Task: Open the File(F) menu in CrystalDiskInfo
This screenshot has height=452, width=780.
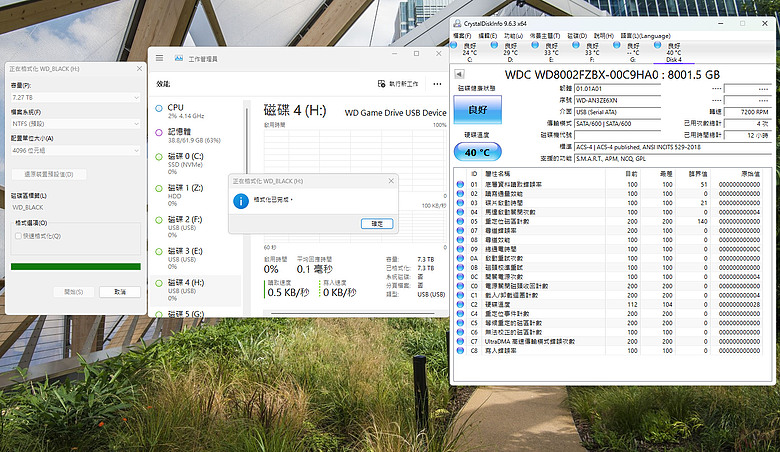Action: point(462,36)
